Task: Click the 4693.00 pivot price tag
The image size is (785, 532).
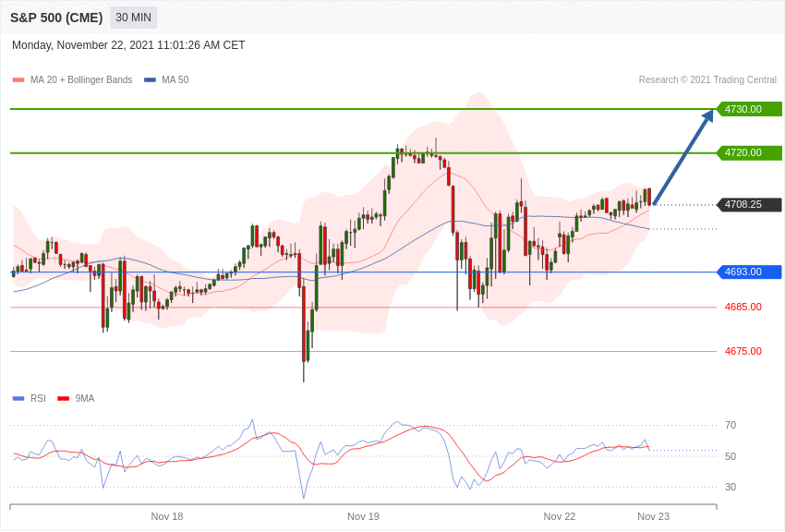Action: [x=749, y=272]
